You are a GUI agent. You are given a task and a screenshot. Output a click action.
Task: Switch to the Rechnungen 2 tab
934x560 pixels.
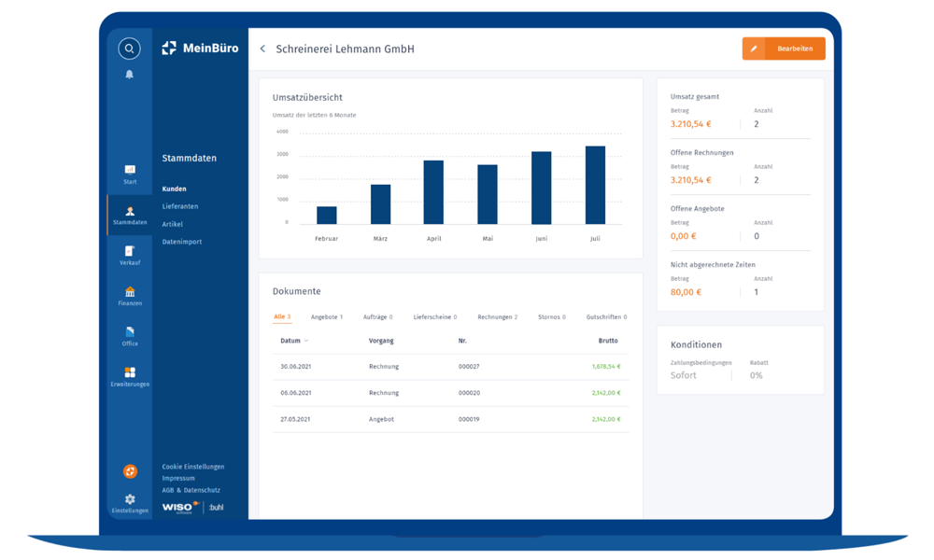point(498,317)
